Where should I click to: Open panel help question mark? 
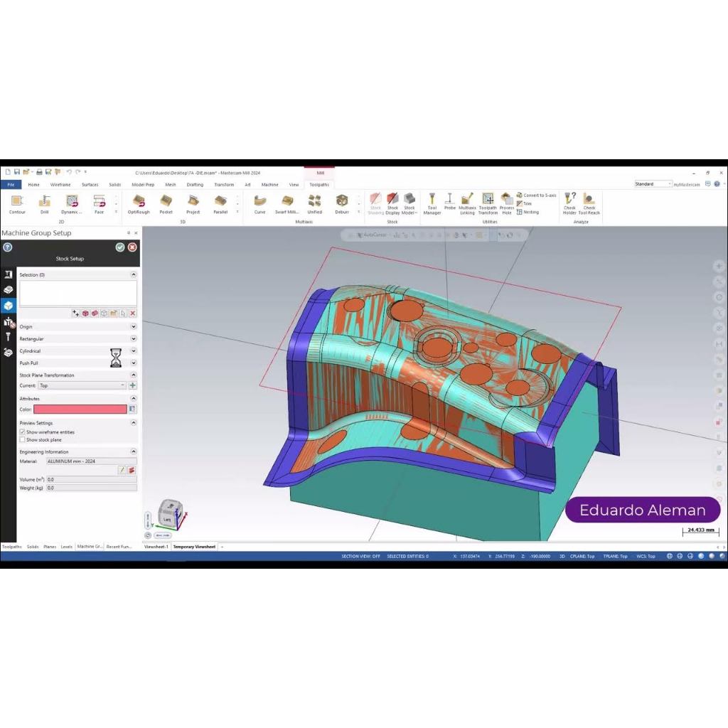pyautogui.click(x=7, y=247)
